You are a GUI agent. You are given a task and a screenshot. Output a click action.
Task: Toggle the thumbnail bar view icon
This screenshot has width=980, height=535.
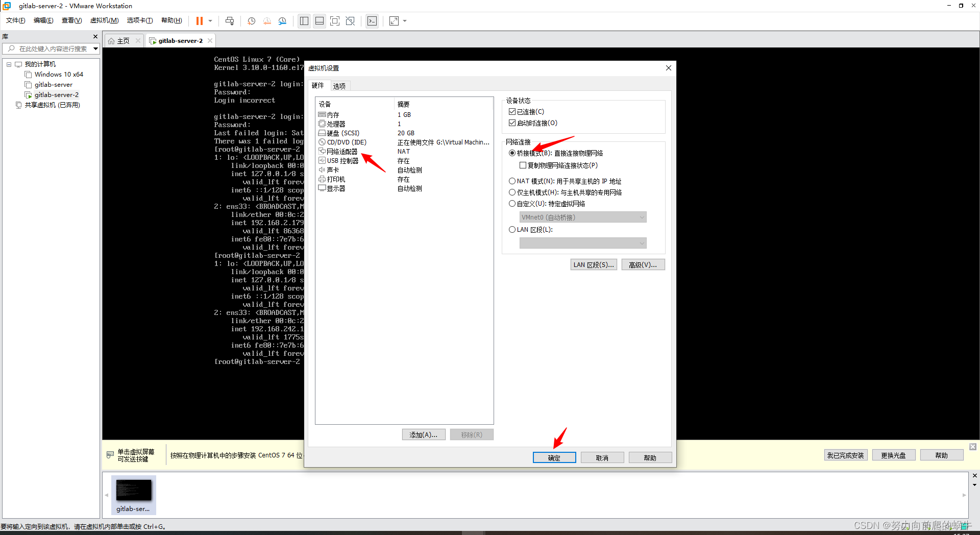pyautogui.click(x=320, y=21)
